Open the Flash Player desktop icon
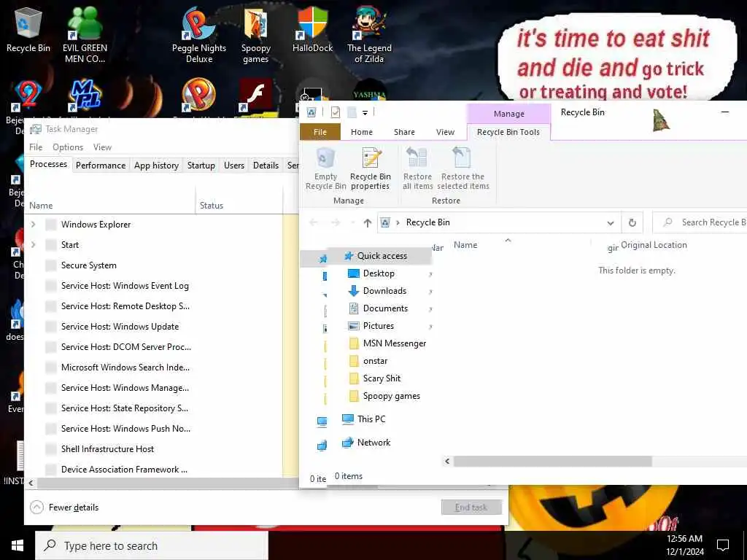Screen dimensions: 747x560 click(255, 96)
